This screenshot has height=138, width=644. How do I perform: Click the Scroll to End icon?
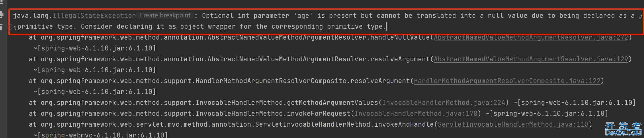pyautogui.click(x=1, y=2)
